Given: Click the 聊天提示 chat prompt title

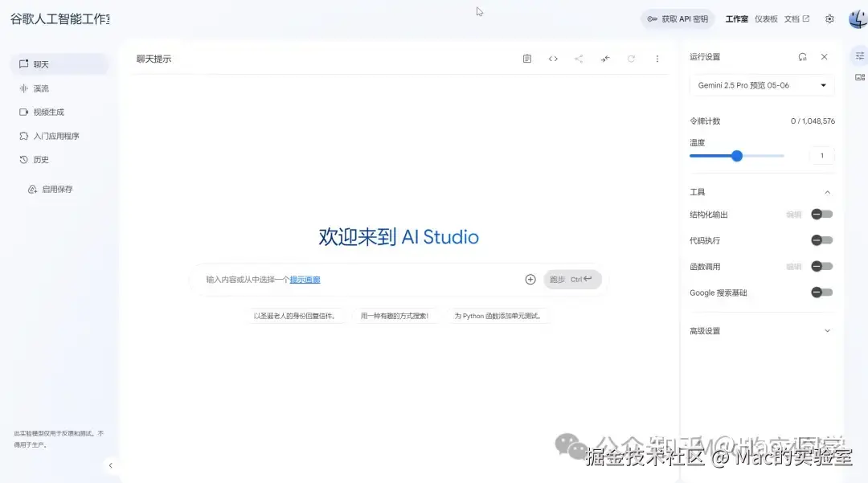Looking at the screenshot, I should 154,59.
